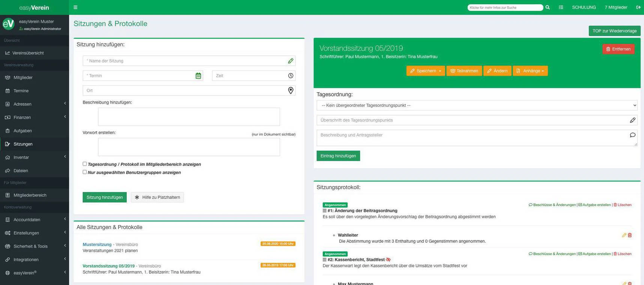Viewport: 644px width, 285px height.
Task: Click map pin icon in Ort field
Action: click(290, 90)
